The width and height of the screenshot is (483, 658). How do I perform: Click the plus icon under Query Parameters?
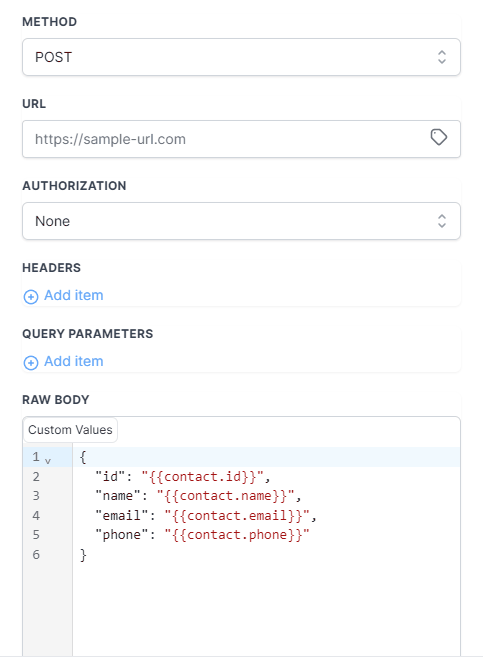tap(31, 363)
